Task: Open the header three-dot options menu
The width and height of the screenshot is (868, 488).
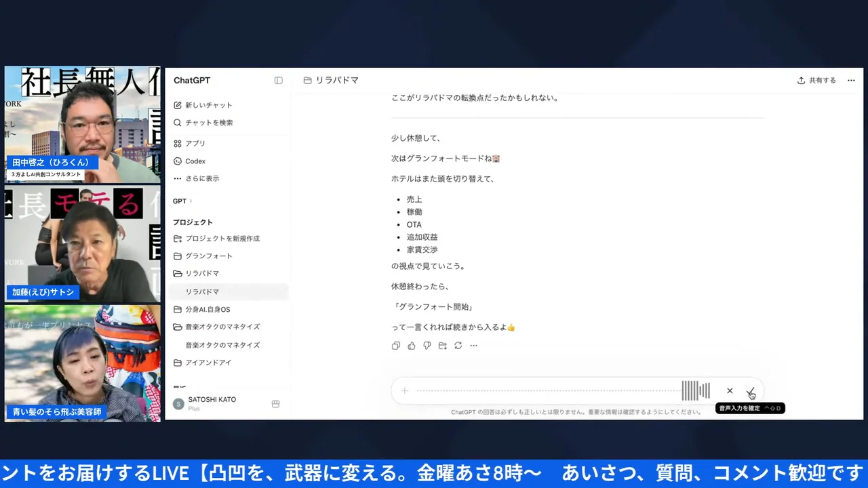Action: click(x=851, y=80)
